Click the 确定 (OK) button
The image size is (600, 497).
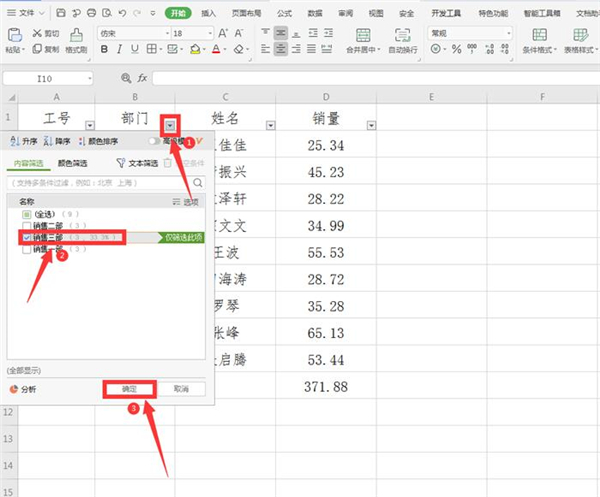[127, 388]
